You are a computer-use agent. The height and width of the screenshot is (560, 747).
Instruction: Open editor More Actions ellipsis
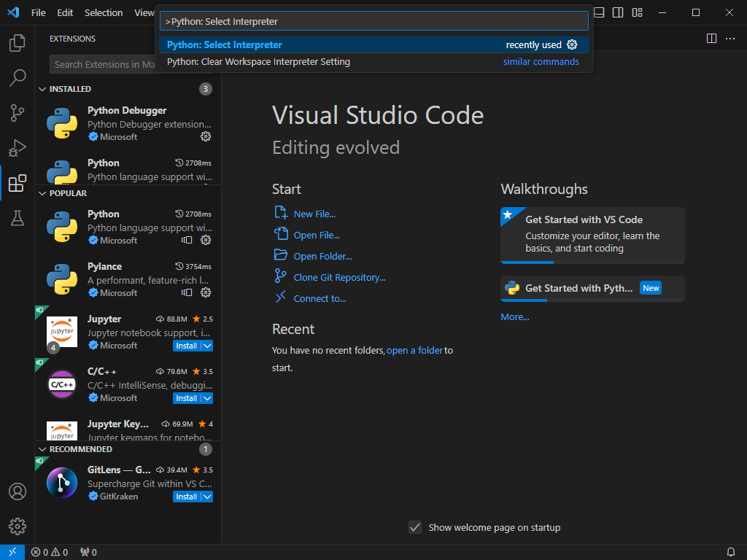730,38
